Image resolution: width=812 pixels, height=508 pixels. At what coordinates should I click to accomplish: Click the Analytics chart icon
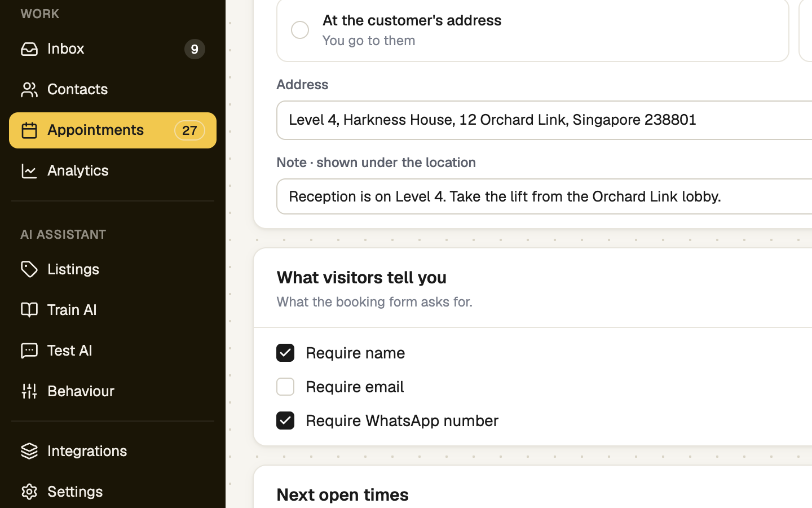point(29,171)
